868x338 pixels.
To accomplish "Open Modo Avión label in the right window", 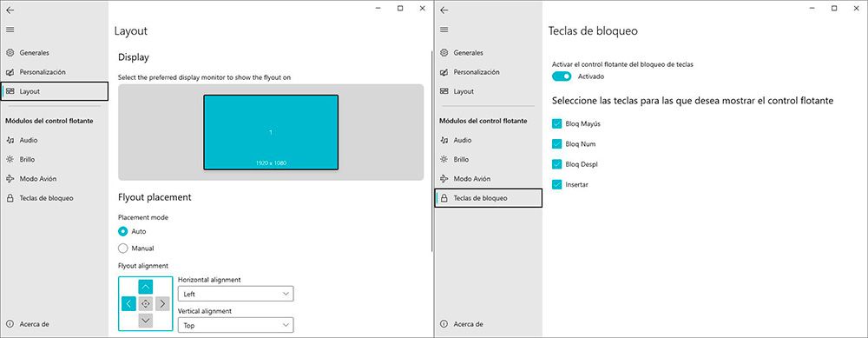I will click(x=471, y=179).
